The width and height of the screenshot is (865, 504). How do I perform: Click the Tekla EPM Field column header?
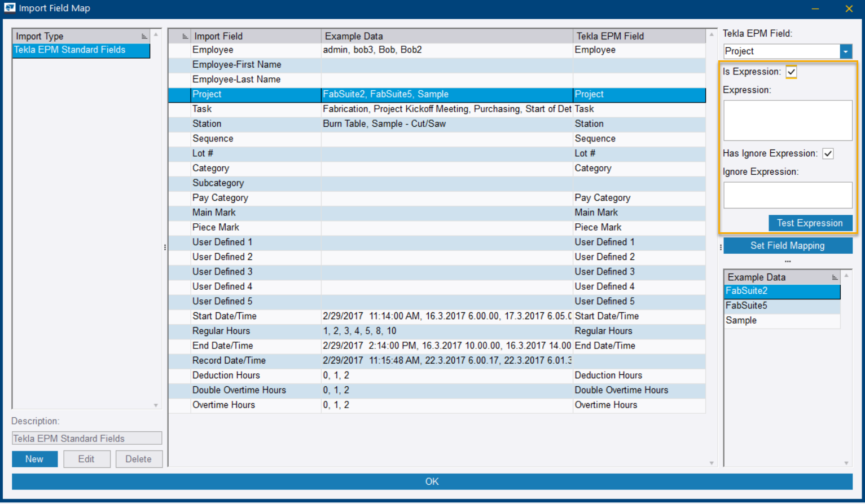[639, 36]
